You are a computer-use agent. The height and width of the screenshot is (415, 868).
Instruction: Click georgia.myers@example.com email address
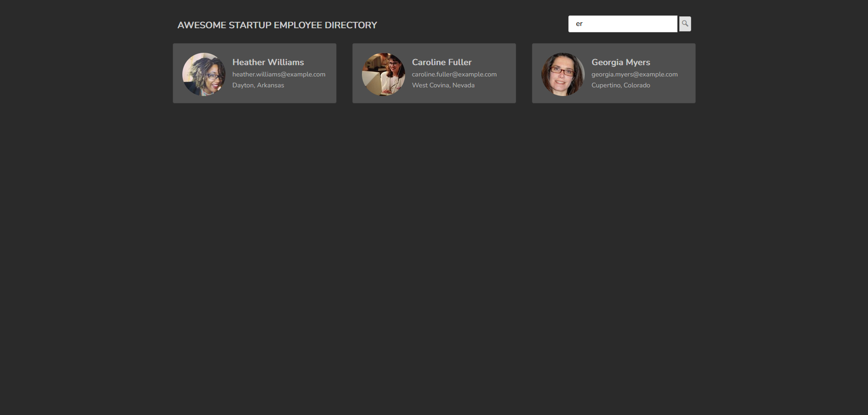click(x=634, y=74)
